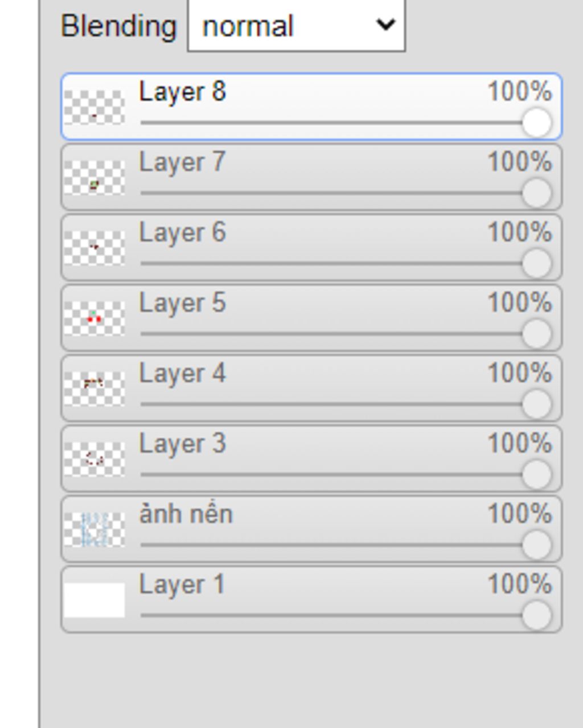583x728 pixels.
Task: Click the Layer 3 thumbnail
Action: [x=94, y=459]
